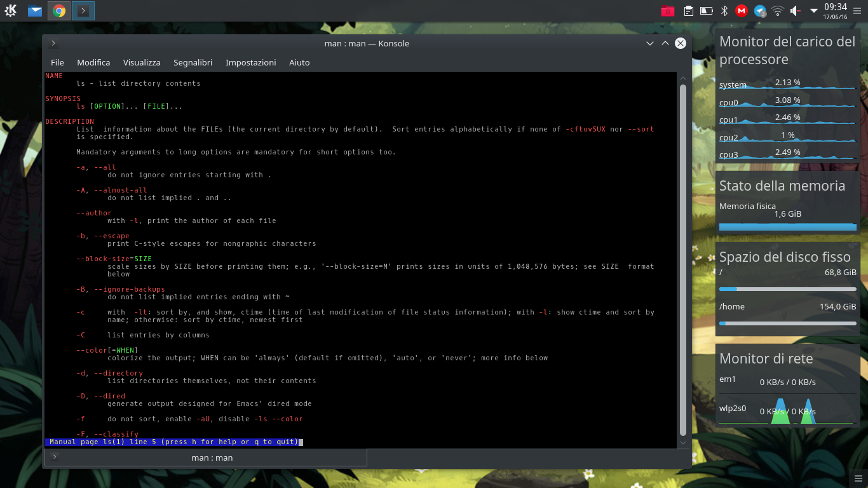868x488 pixels.
Task: Open the KDE application launcher
Action: click(x=11, y=11)
